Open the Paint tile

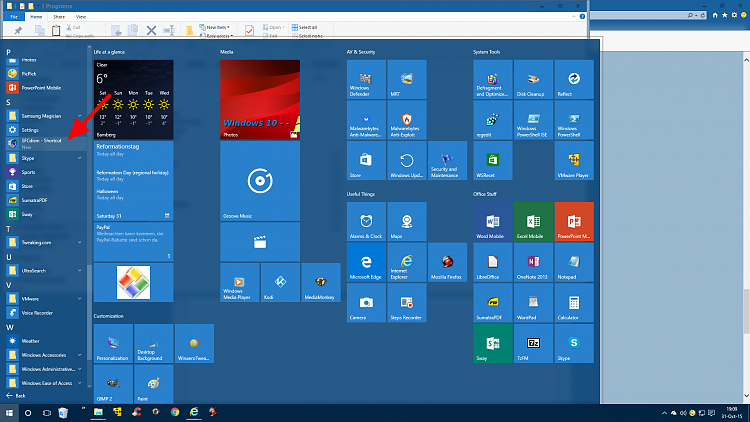coord(154,384)
